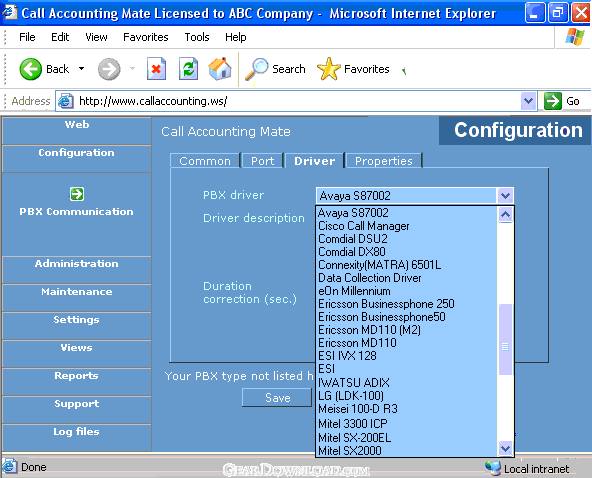The image size is (592, 478).
Task: Click the PBX driver field showing Avaya S87002
Action: pos(407,196)
